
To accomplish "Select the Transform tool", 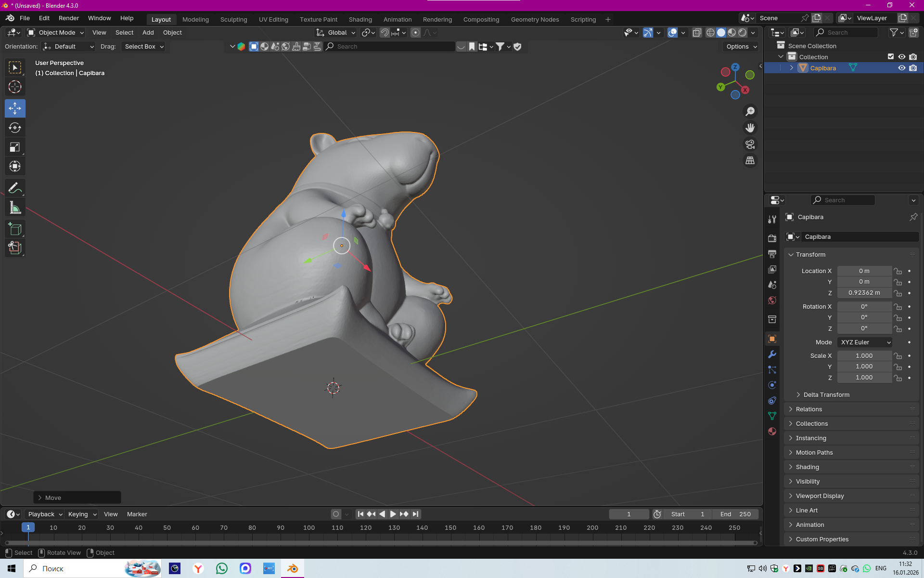I will point(15,167).
